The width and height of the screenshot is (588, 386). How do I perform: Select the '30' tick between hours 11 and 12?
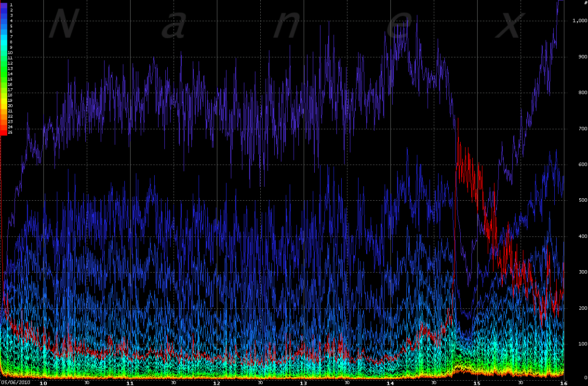coord(174,383)
